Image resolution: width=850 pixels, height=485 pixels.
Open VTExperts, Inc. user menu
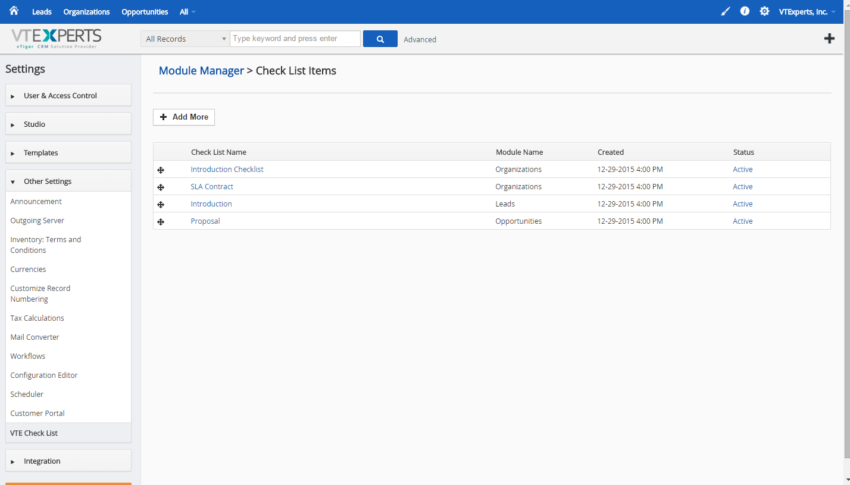pyautogui.click(x=807, y=12)
